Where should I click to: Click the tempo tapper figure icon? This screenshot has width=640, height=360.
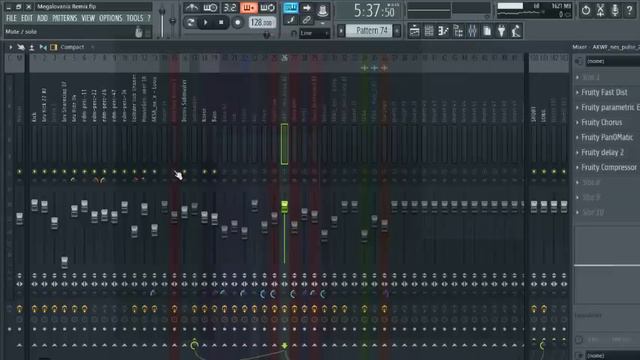coord(516,31)
